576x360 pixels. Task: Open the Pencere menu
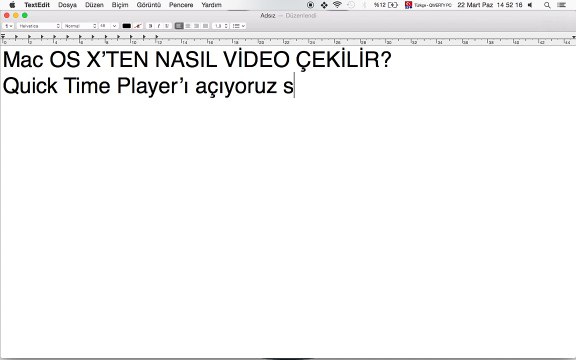(x=181, y=5)
